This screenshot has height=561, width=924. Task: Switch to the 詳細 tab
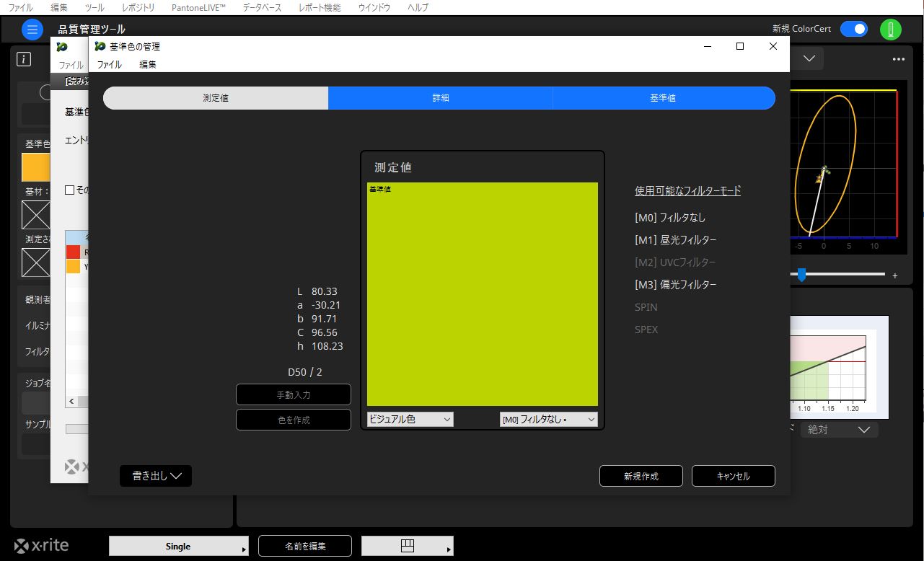[440, 98]
